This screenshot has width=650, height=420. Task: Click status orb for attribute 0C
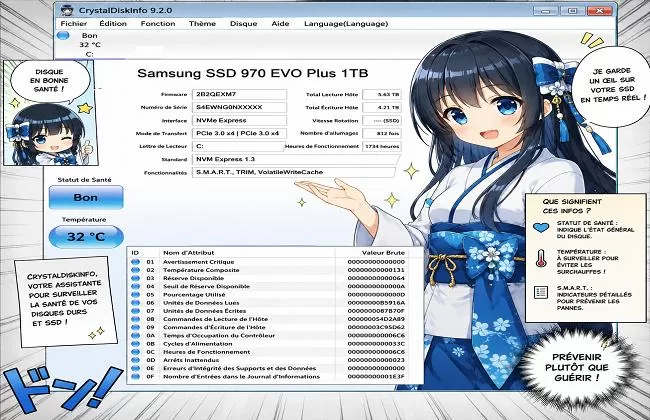click(136, 352)
